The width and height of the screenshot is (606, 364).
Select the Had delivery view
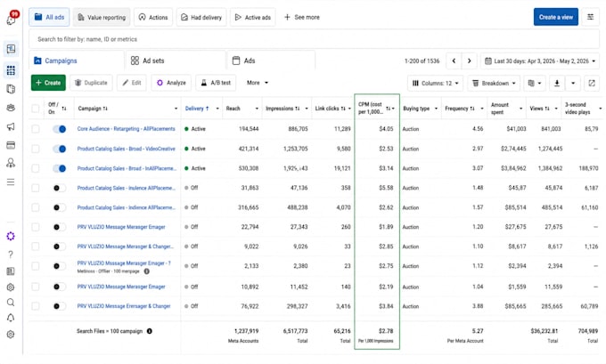click(201, 17)
